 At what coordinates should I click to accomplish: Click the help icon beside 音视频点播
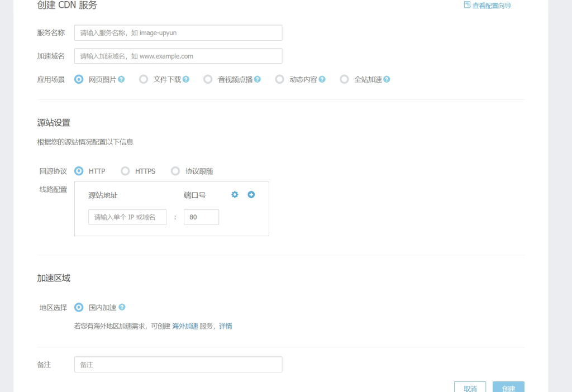coord(258,79)
